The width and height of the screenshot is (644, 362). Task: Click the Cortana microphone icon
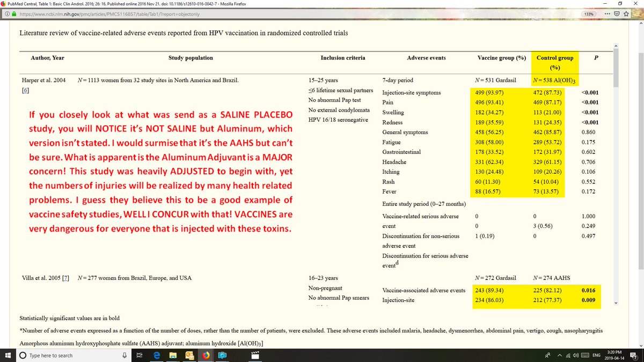(x=124, y=355)
